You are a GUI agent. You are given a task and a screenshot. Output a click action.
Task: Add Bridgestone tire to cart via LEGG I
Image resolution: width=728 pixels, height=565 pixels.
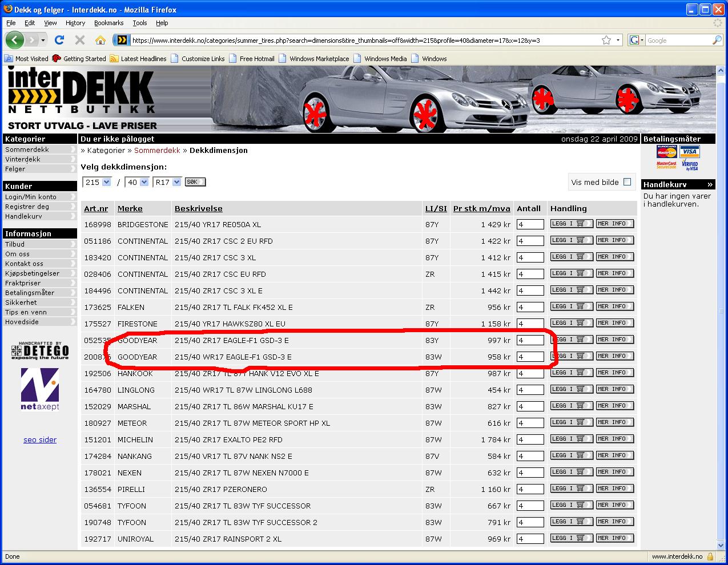571,224
